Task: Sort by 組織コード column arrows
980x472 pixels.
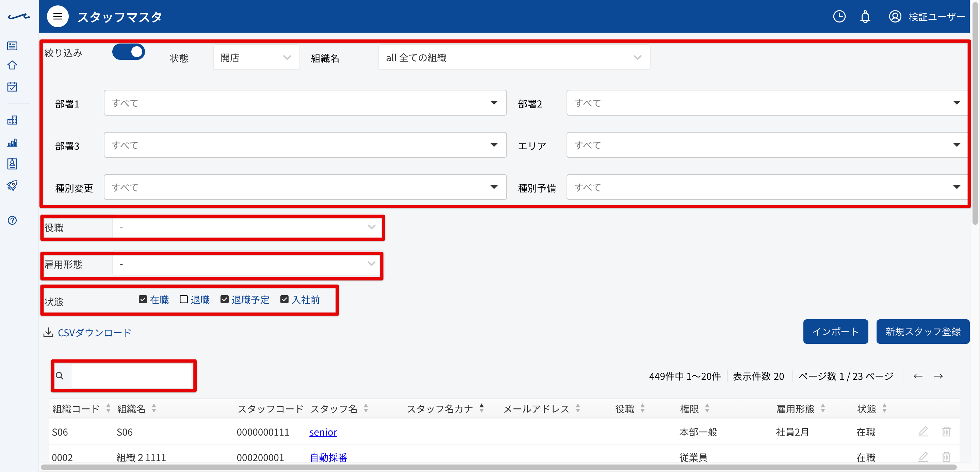Action: point(109,408)
